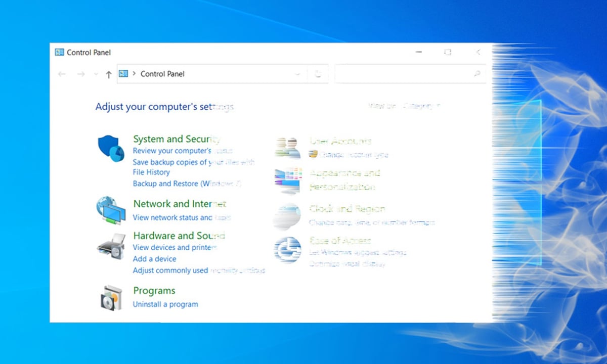
Task: Click Review your computer's status
Action: click(x=183, y=151)
